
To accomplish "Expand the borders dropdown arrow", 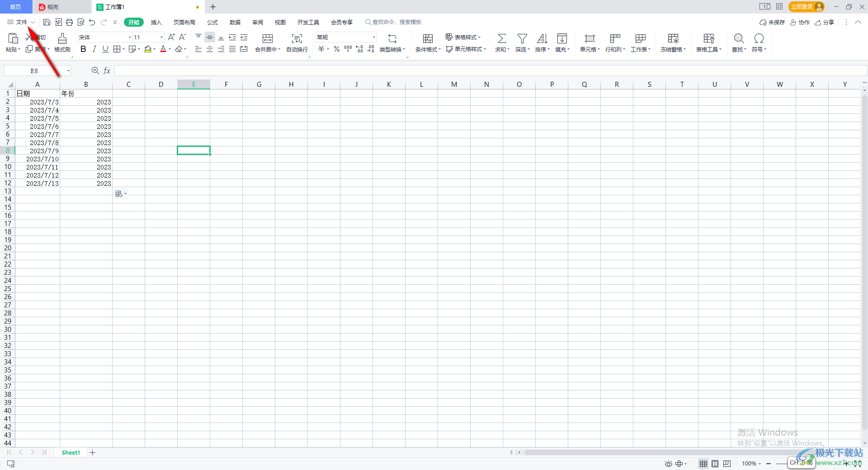I will pyautogui.click(x=123, y=49).
